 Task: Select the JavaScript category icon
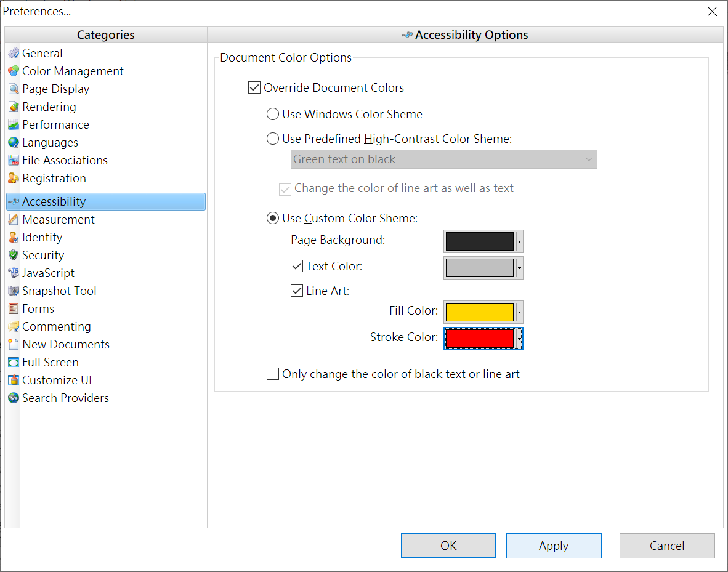click(x=14, y=273)
